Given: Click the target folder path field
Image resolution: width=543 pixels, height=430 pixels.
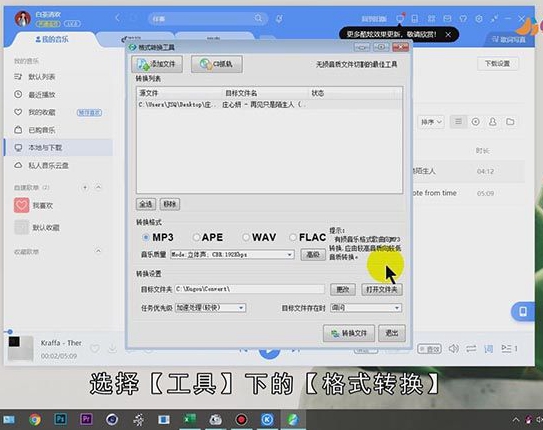Looking at the screenshot, I should [249, 289].
